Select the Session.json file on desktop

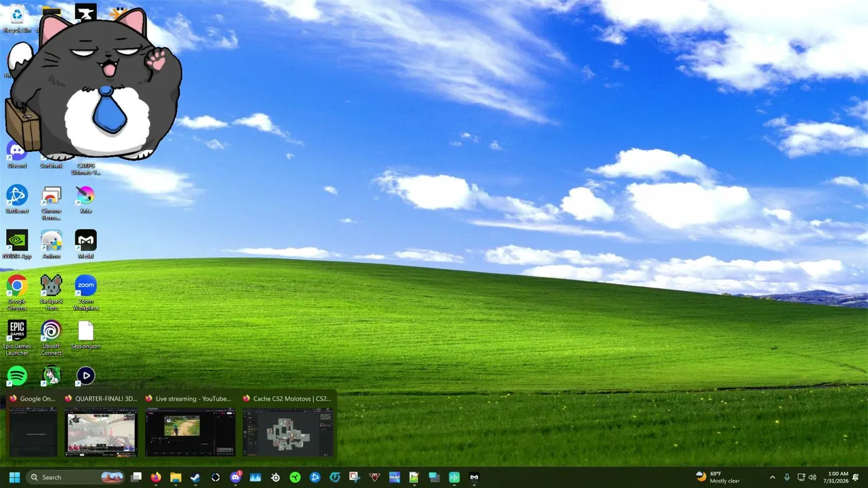tap(85, 335)
